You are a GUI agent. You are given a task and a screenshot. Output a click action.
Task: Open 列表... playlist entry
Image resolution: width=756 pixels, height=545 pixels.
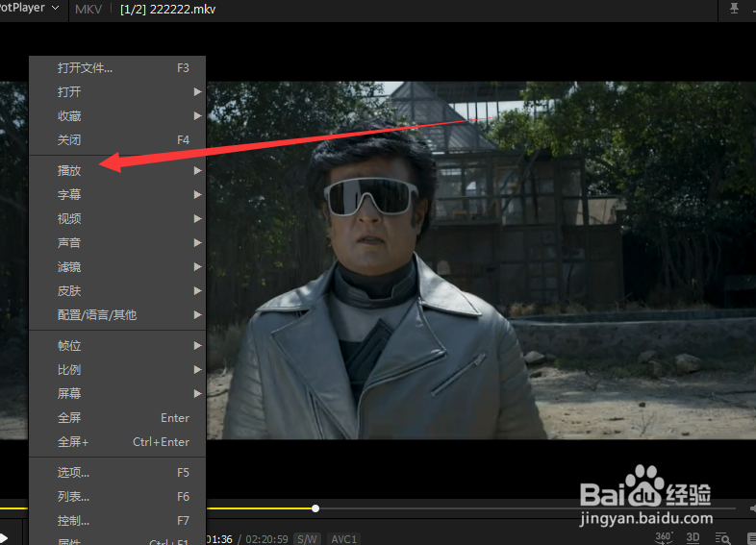(x=117, y=497)
